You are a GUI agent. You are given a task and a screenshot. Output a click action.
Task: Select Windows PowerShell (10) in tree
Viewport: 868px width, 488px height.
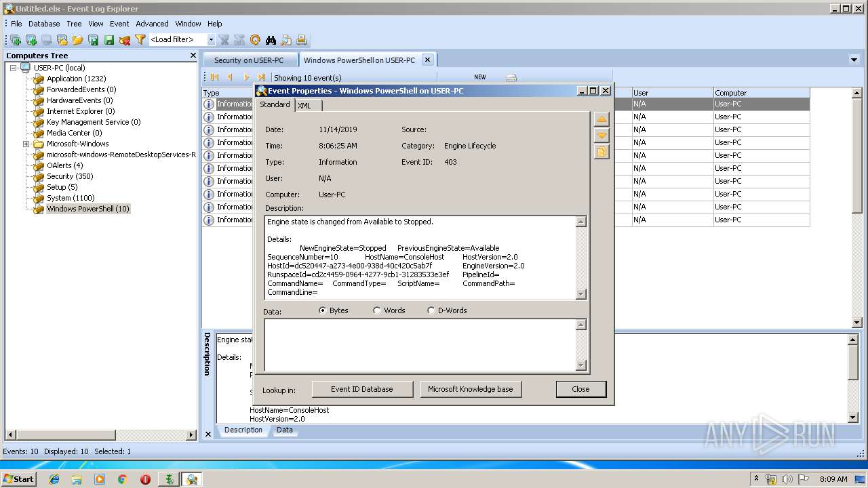pyautogui.click(x=87, y=209)
